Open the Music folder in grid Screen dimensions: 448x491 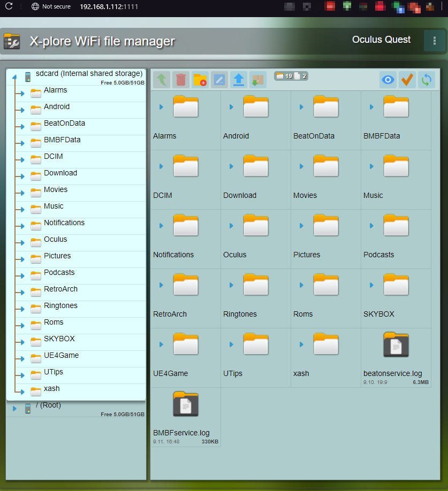[396, 166]
